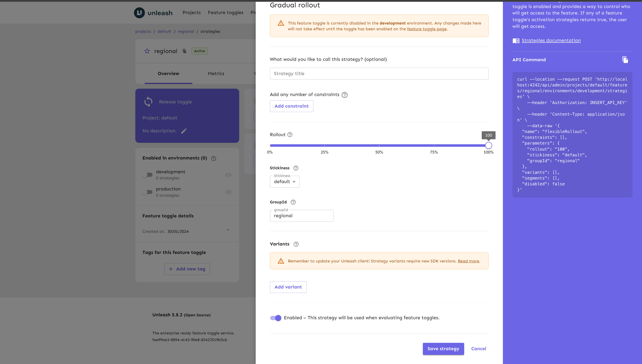
Task: Click the GroupId input field
Action: pyautogui.click(x=301, y=215)
